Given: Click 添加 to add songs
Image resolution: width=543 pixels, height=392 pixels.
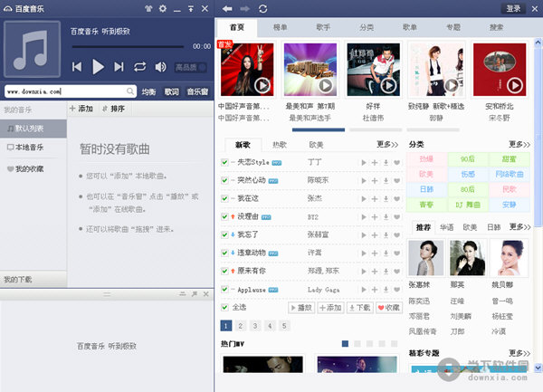Looking at the screenshot, I should tap(81, 109).
